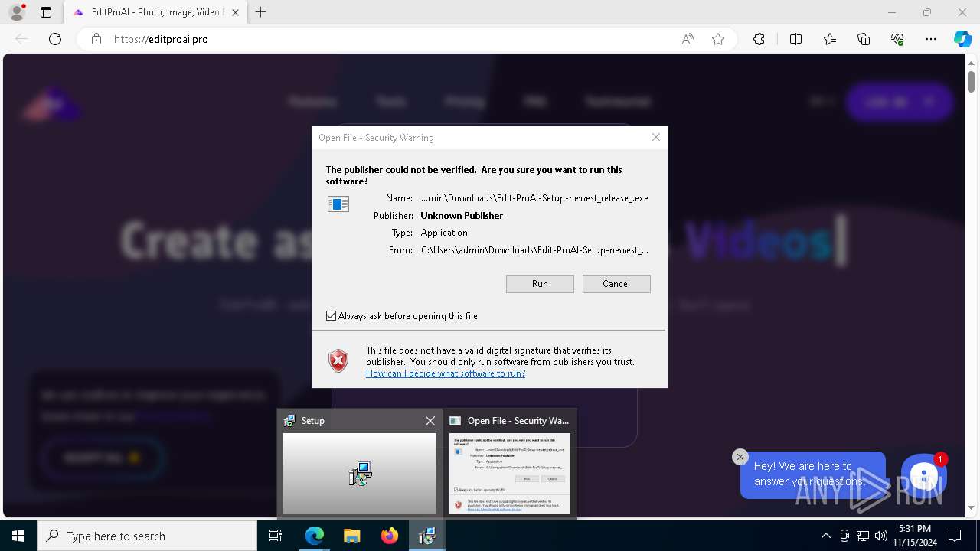Open the tab actions menu icon

point(46,12)
